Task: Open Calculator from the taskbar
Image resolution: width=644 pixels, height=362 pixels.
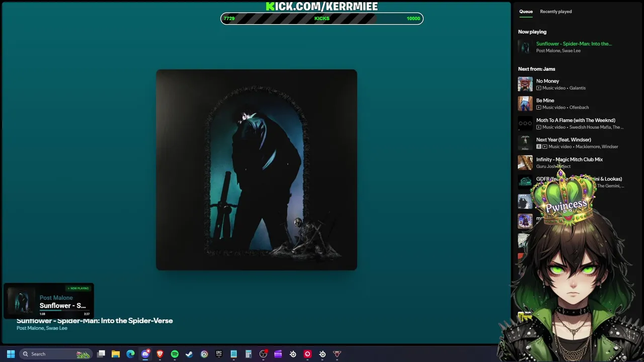Action: 249,354
